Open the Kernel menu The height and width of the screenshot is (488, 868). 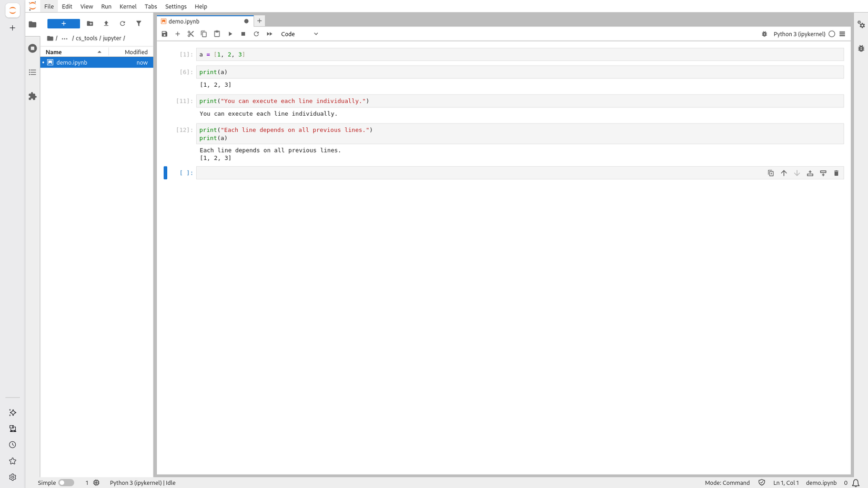coord(128,6)
